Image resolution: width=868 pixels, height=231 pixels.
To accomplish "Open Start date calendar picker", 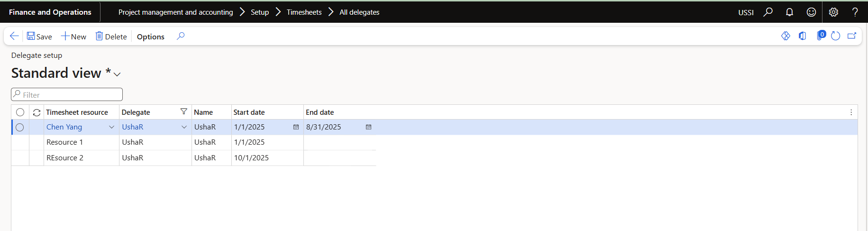I will (296, 127).
